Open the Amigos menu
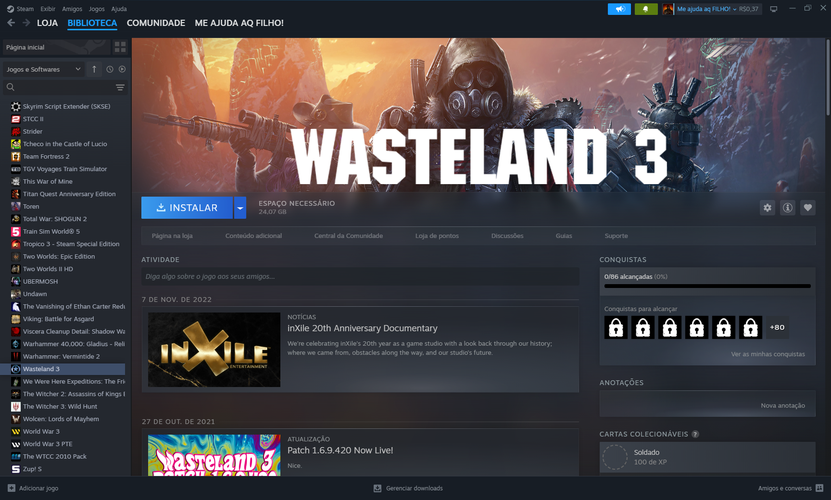 (x=72, y=9)
